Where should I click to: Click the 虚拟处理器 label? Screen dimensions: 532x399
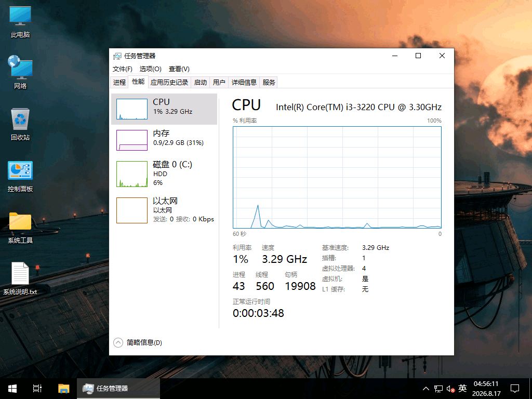pyautogui.click(x=338, y=269)
